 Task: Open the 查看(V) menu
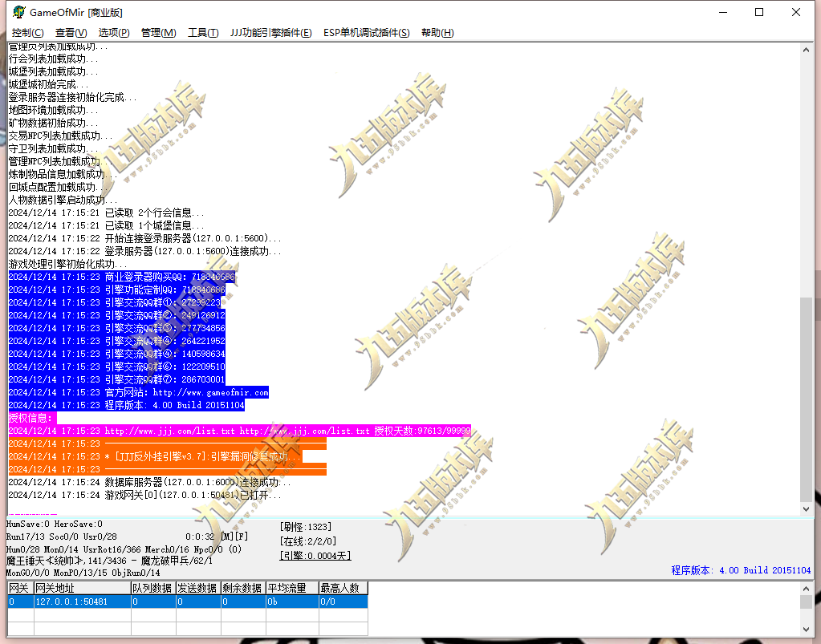(71, 33)
